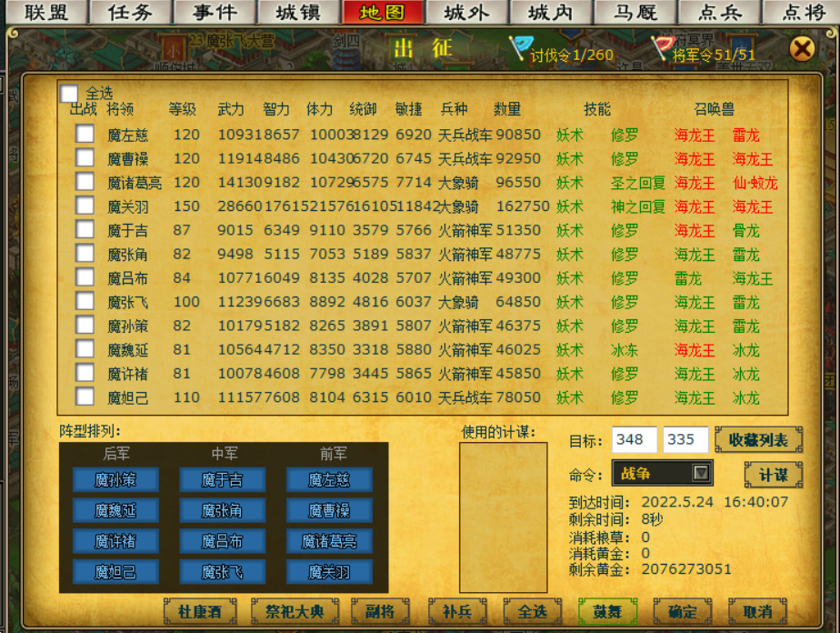The image size is (840, 633).
Task: Click the second 目标 coordinate field showing 335
Action: pyautogui.click(x=685, y=440)
